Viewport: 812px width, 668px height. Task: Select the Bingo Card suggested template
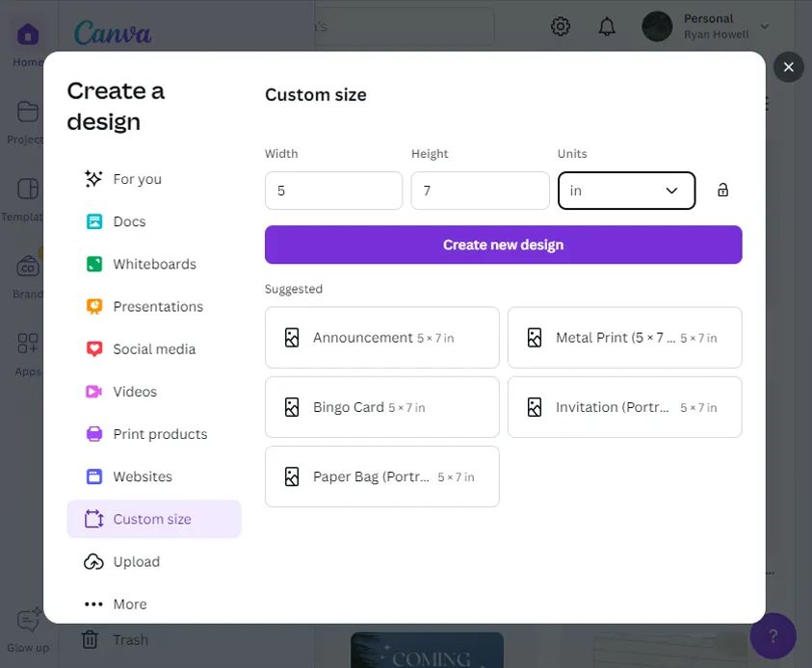[x=381, y=407]
